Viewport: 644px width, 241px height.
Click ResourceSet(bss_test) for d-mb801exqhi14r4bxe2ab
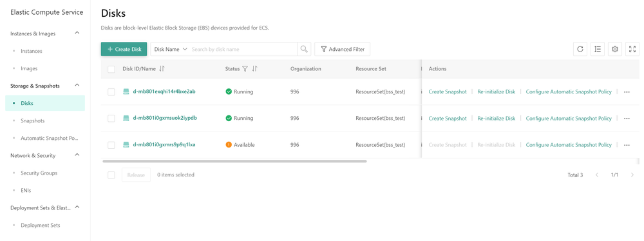point(381,92)
